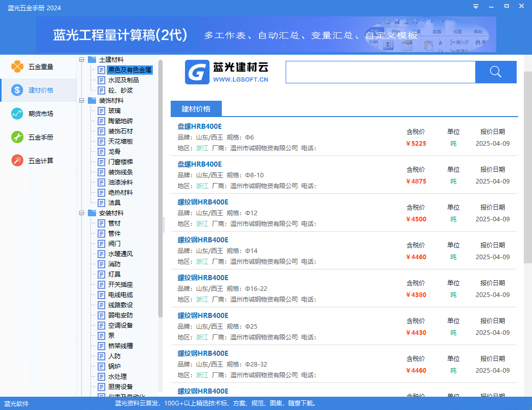Click the document icon beside 玻璃
The width and height of the screenshot is (532, 410).
[x=101, y=110]
